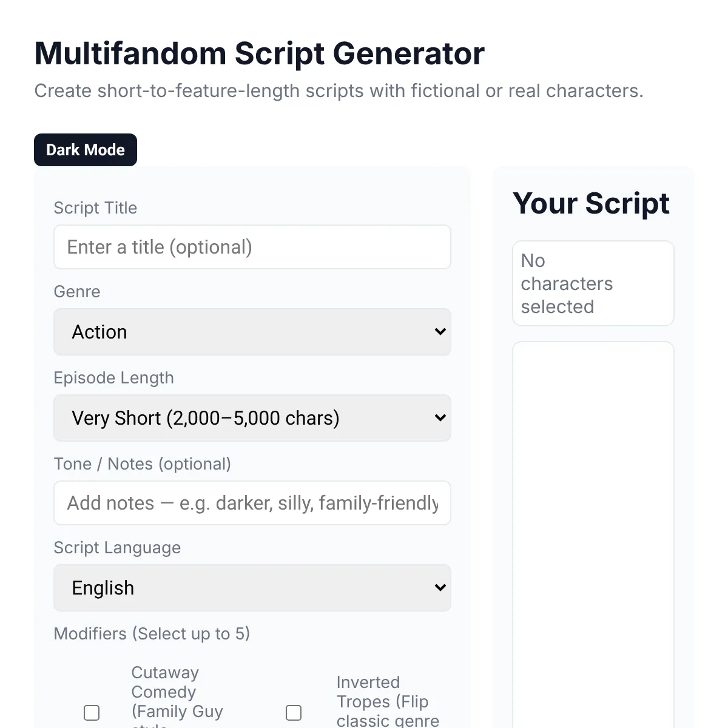Viewport: 728px width, 728px height.
Task: Click the subtitle text under the main heading
Action: click(339, 91)
